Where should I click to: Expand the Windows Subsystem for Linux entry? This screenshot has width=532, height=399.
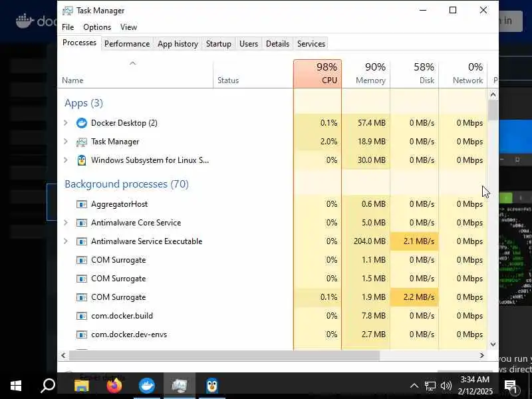tap(66, 160)
